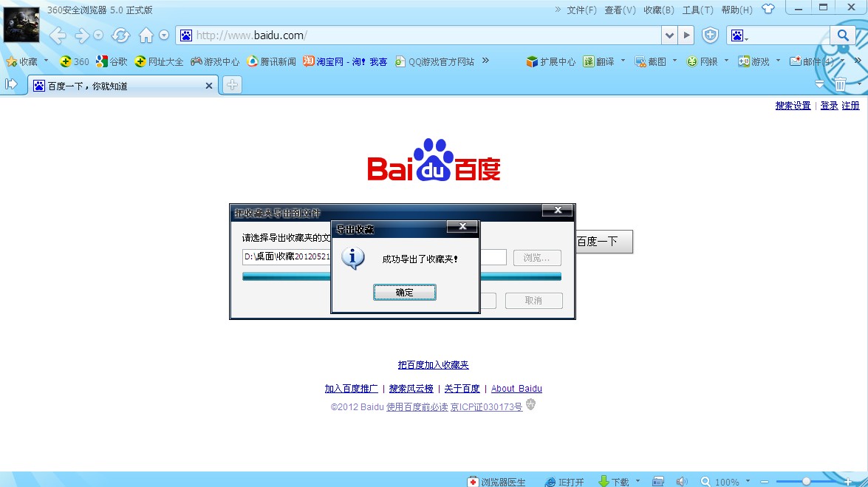Click the export file path field
This screenshot has width=868, height=487.
(x=375, y=257)
